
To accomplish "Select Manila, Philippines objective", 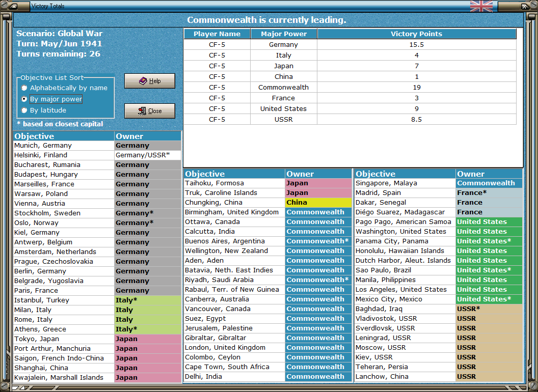I will [x=405, y=280].
